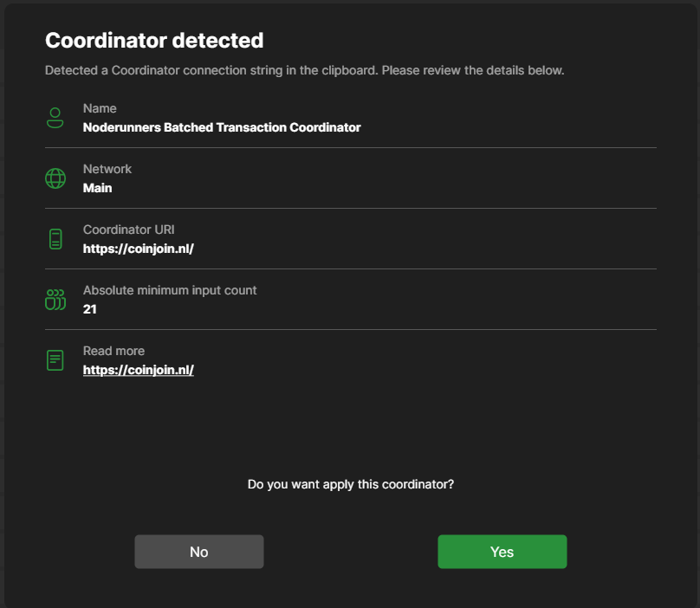
Task: Click the Name label
Action: [x=100, y=108]
